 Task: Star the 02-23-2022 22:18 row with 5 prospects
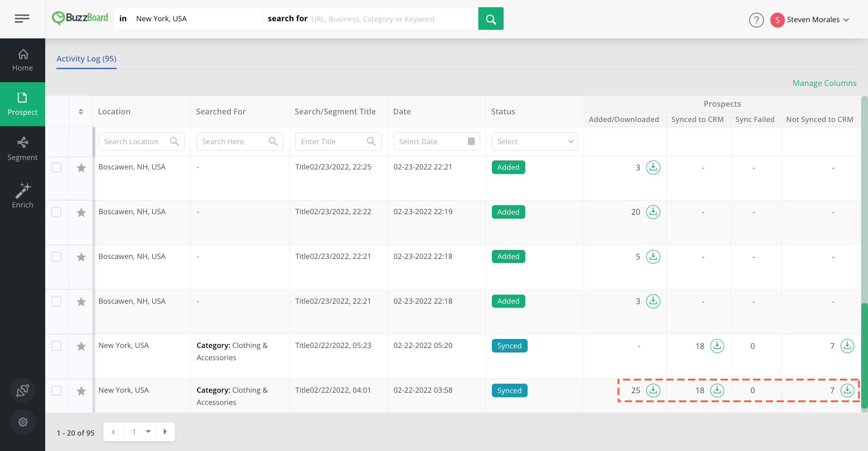pos(81,257)
